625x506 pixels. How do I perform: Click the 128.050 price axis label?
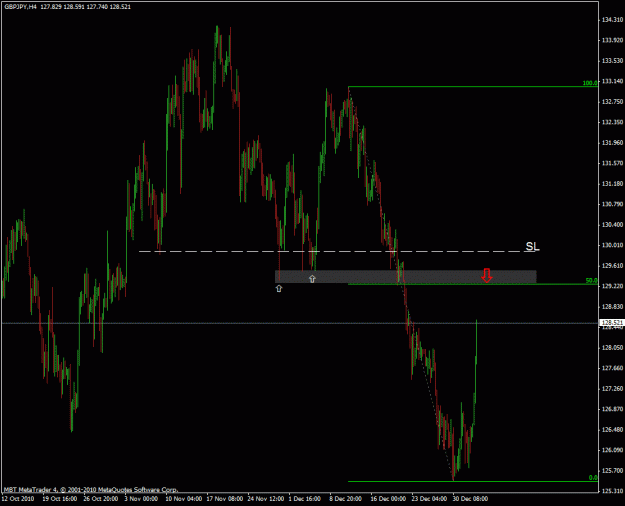point(612,348)
